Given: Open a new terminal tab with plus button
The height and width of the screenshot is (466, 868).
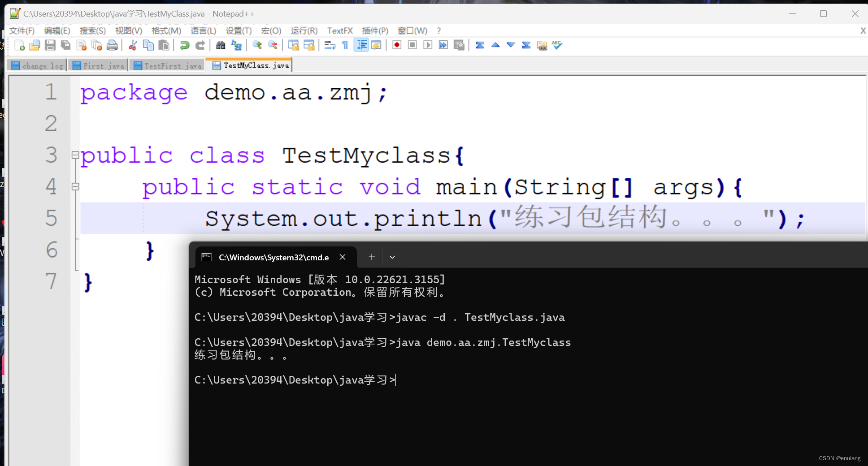Looking at the screenshot, I should [371, 257].
